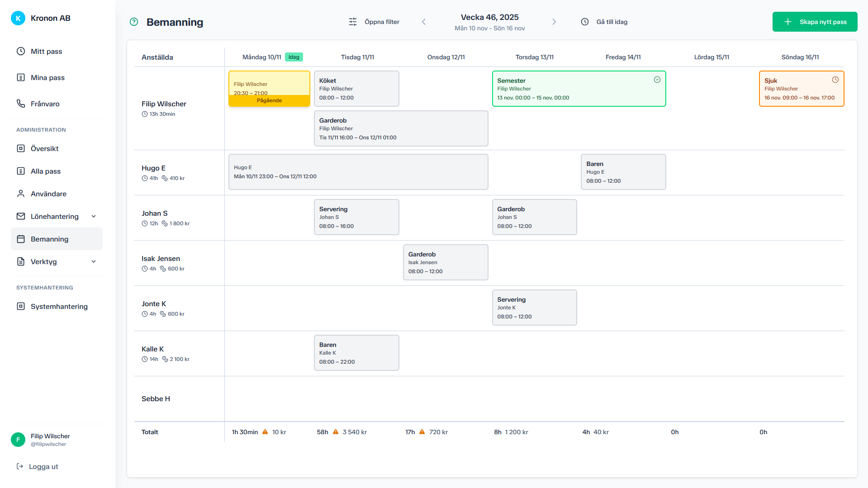Click the pending clock icon on Sjuk card
Viewport: 868px width, 488px height.
(835, 80)
